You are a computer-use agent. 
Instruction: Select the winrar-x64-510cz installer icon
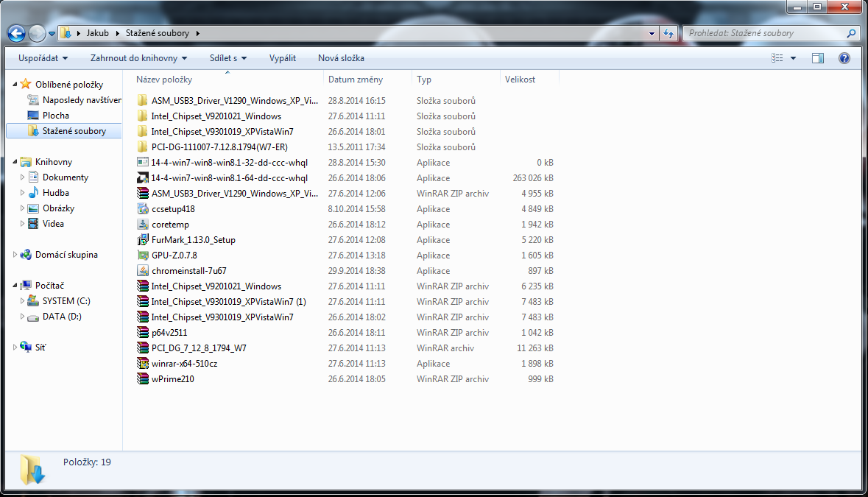(142, 364)
